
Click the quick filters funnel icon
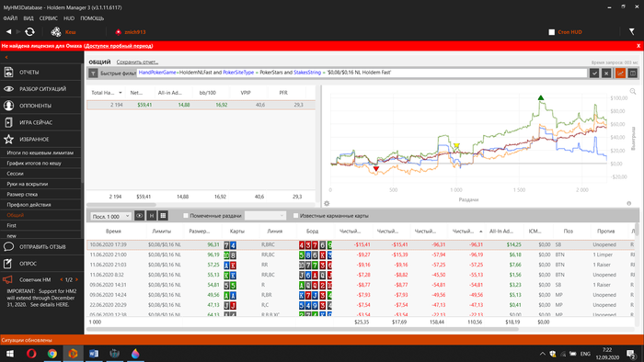(x=93, y=73)
